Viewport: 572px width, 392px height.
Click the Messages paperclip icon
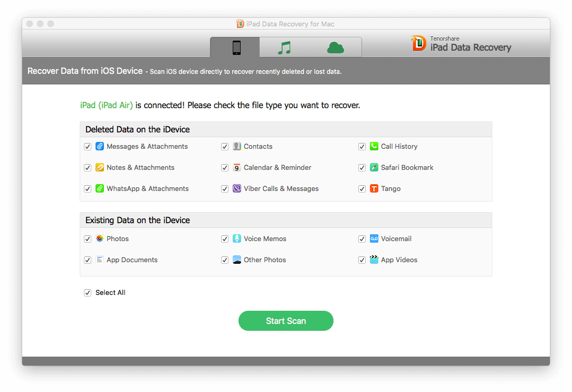click(100, 146)
